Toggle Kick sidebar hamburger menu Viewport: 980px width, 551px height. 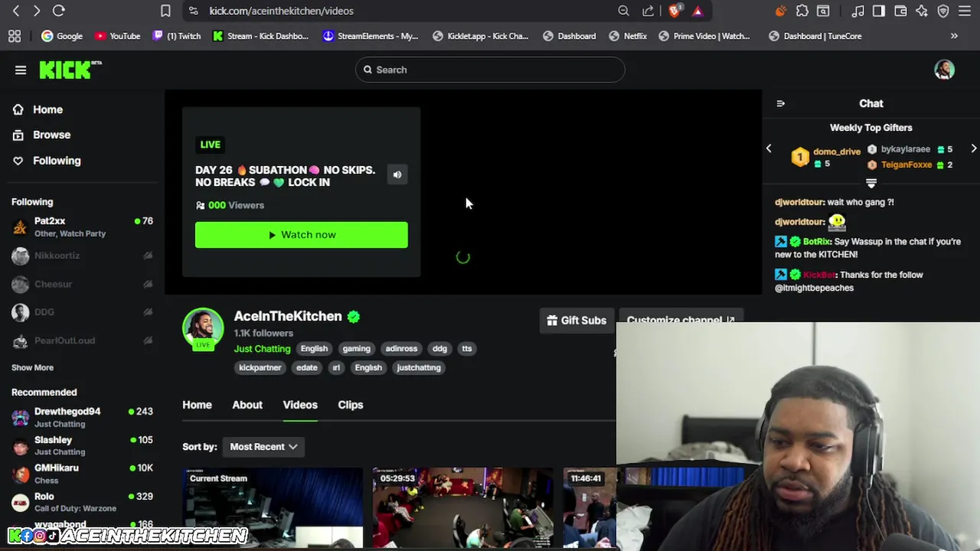21,70
